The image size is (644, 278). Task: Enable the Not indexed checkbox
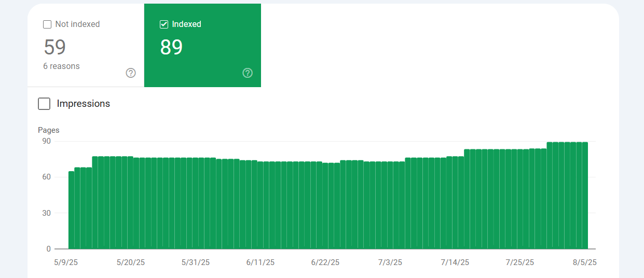click(47, 24)
